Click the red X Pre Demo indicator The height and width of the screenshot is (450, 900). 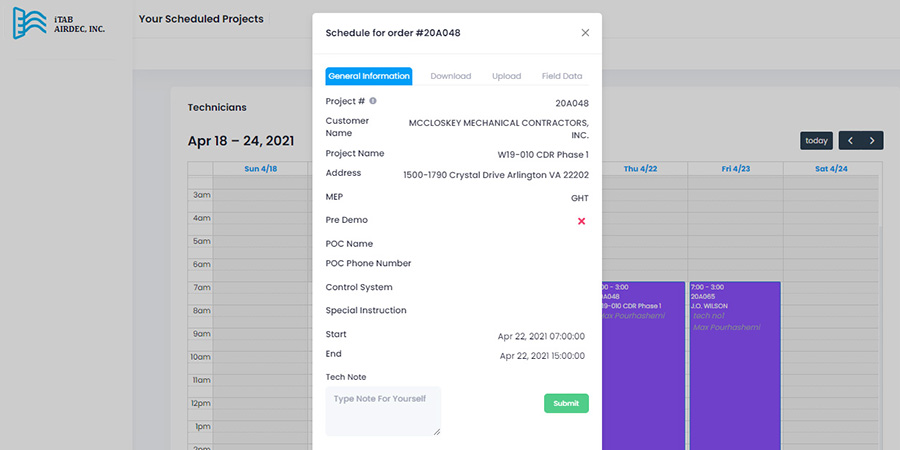581,221
